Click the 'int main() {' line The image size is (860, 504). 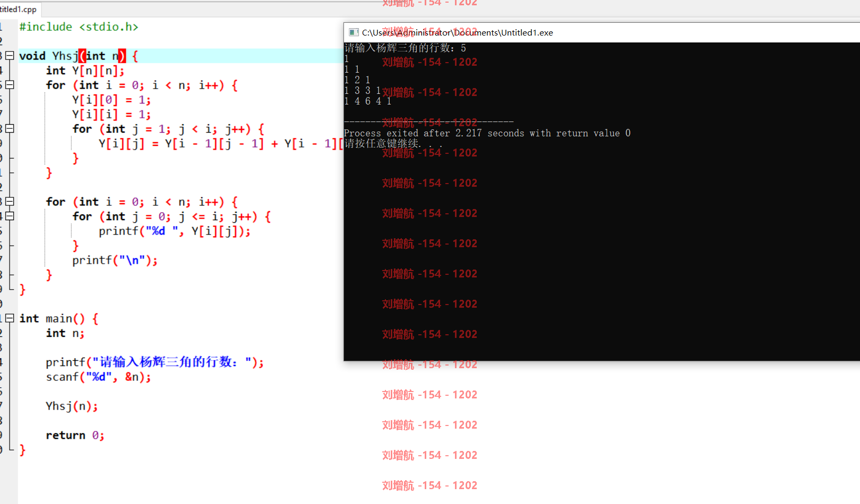[x=58, y=318]
